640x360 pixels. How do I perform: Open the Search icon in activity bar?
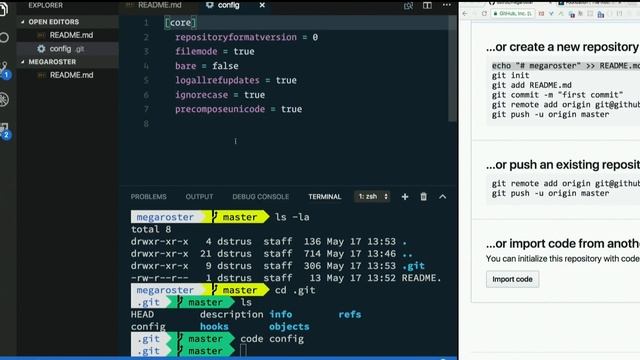coord(4,38)
